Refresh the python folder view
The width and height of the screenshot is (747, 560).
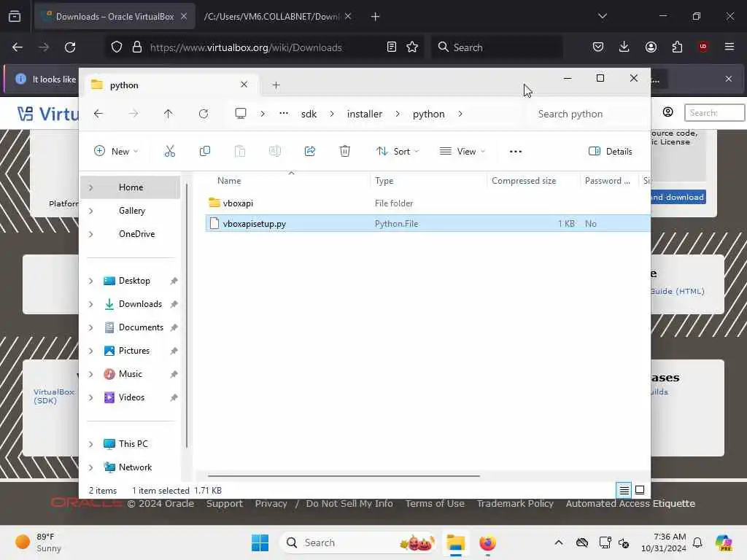point(204,114)
